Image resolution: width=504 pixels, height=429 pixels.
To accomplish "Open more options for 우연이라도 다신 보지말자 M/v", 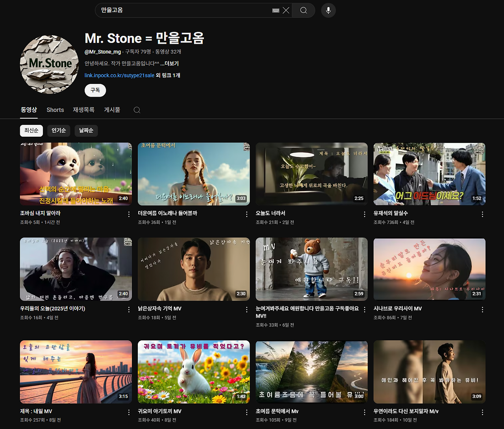I will pos(482,412).
